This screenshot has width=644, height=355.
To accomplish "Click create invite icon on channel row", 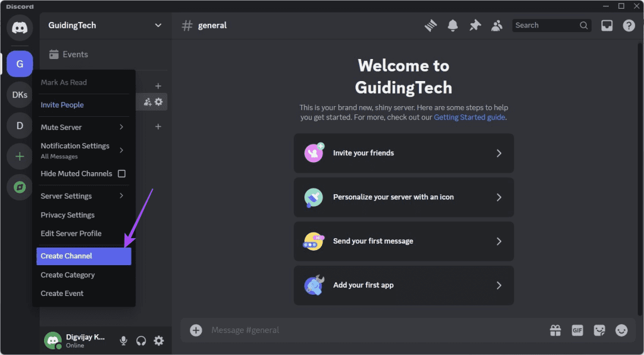I will [x=147, y=102].
